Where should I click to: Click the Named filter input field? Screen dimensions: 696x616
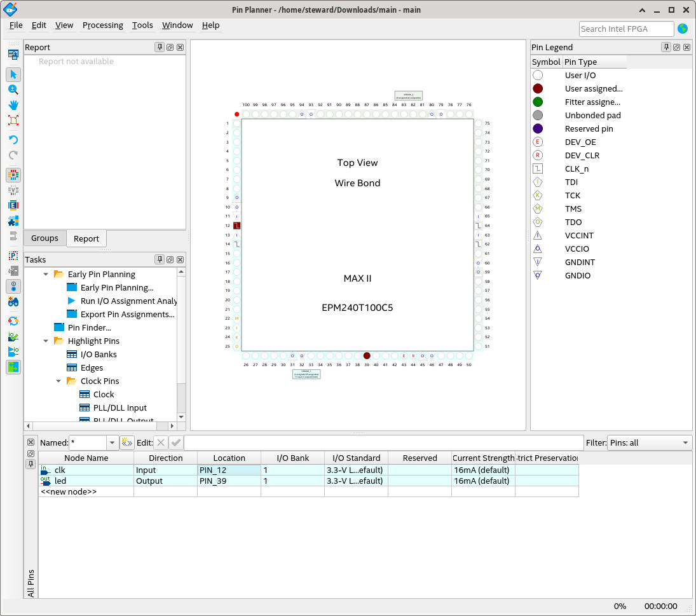[x=88, y=442]
